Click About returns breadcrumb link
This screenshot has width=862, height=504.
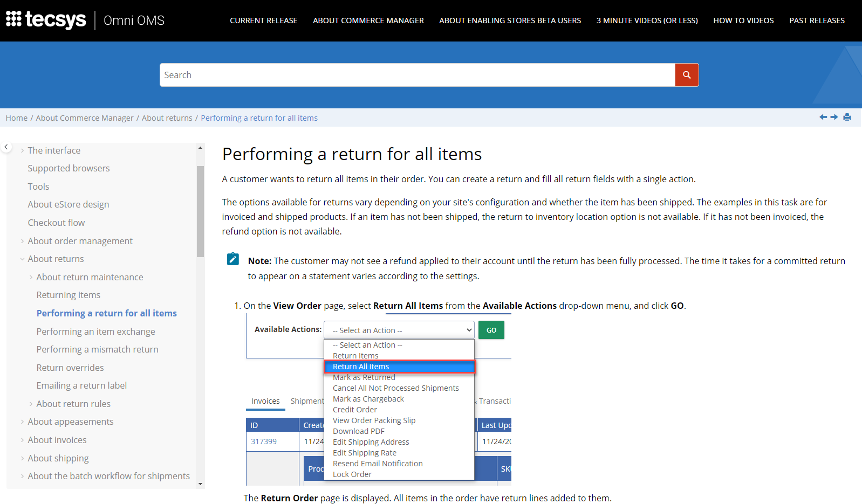(x=167, y=118)
